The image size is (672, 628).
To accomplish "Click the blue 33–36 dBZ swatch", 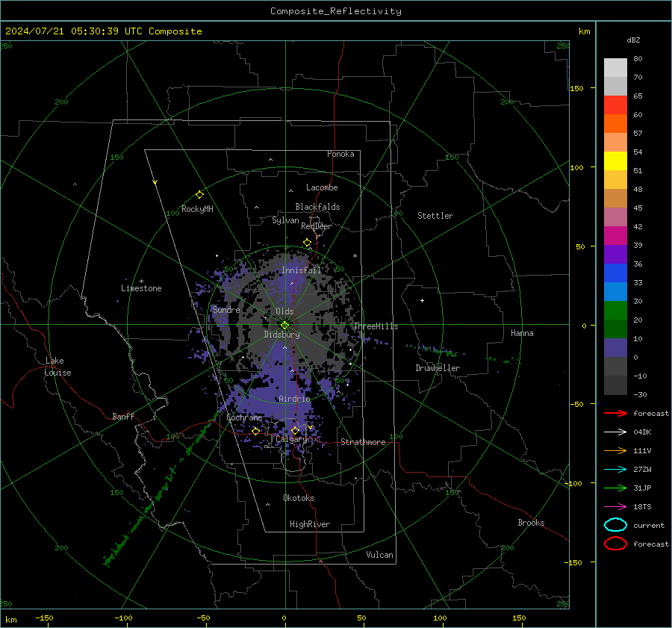I will coord(615,273).
